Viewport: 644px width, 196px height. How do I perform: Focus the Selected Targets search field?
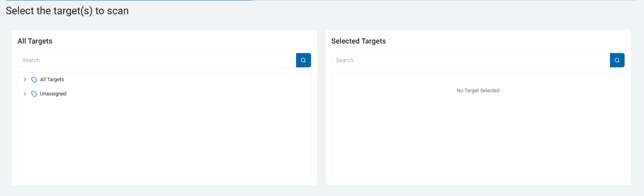click(470, 60)
